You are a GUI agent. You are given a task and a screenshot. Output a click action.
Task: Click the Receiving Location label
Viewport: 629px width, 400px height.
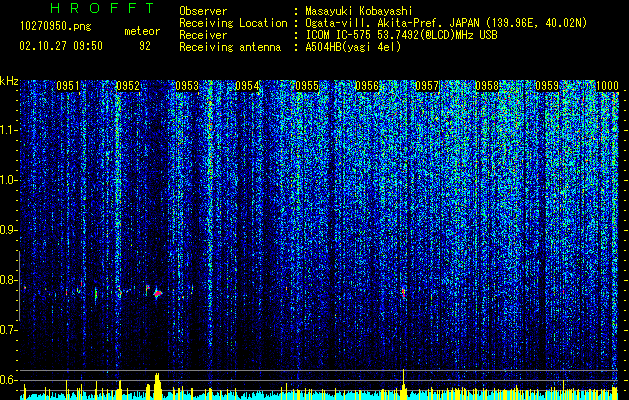pyautogui.click(x=233, y=23)
